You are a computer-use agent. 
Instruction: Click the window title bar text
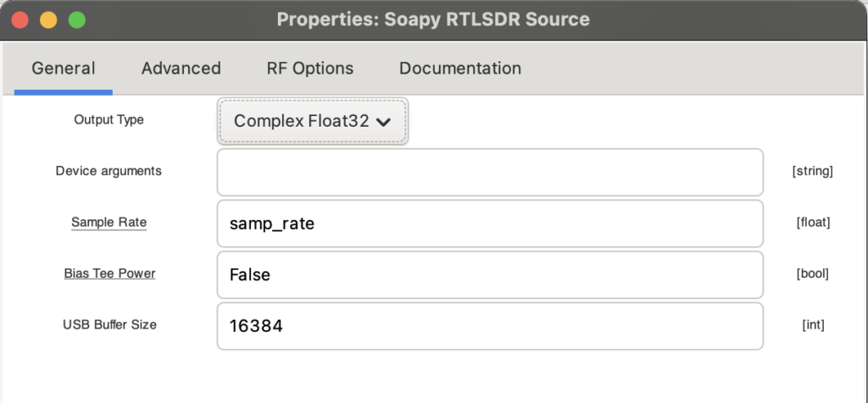[433, 19]
